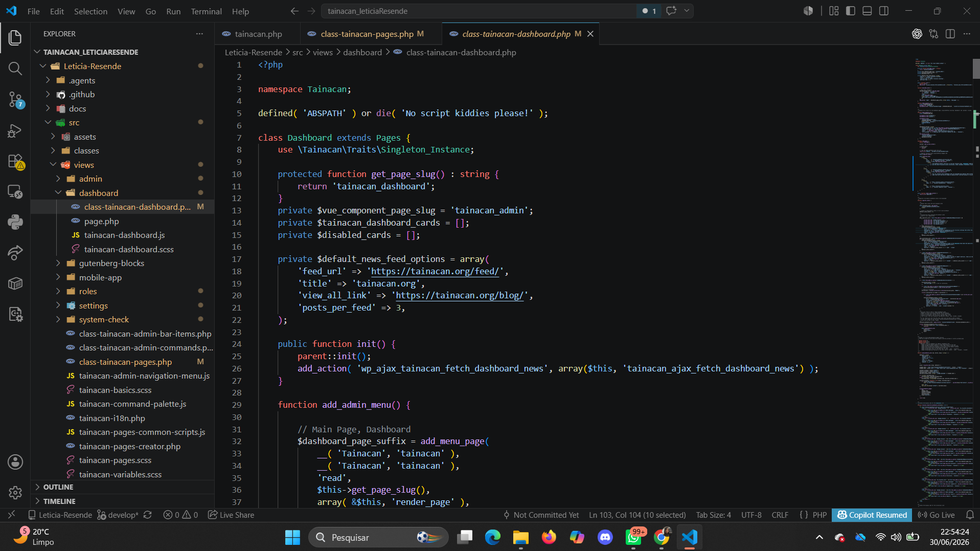980x551 pixels.
Task: Open the Extensions view
Action: pyautogui.click(x=15, y=161)
